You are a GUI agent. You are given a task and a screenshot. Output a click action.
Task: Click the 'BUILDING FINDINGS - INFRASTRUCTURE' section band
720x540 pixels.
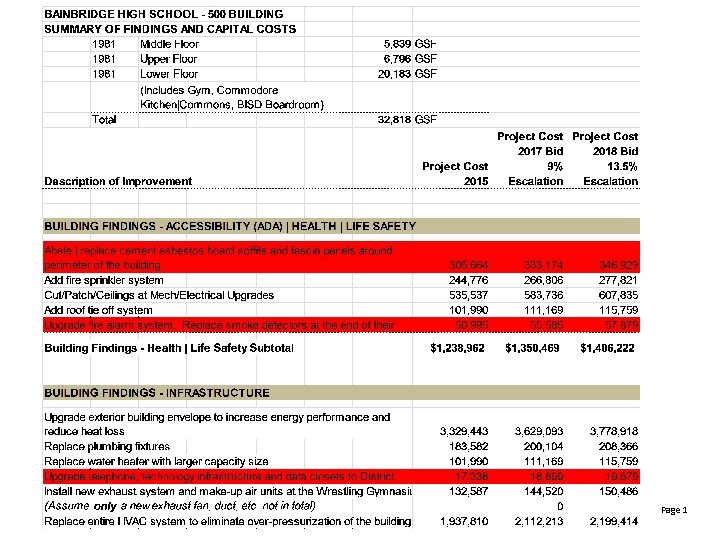tap(341, 393)
